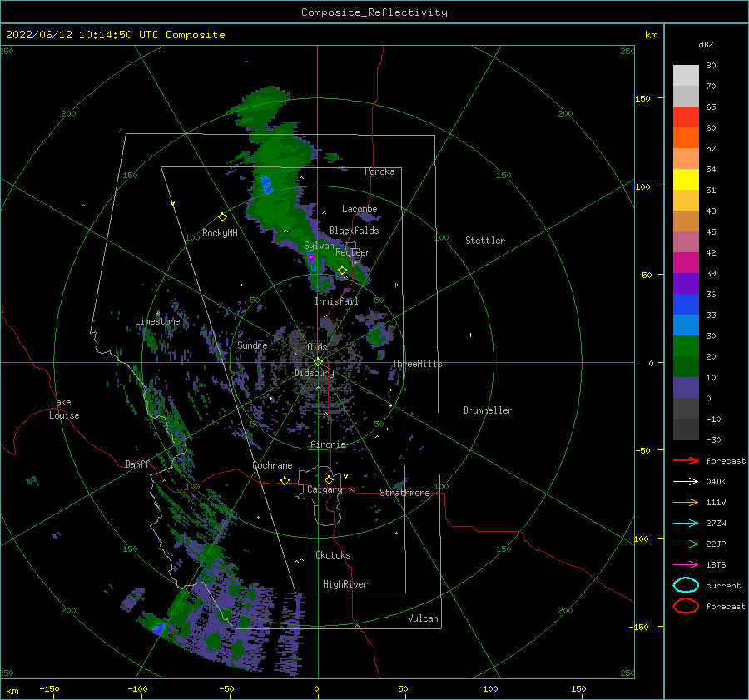Click the Banff label on map
Image resolution: width=749 pixels, height=700 pixels.
pyautogui.click(x=137, y=464)
